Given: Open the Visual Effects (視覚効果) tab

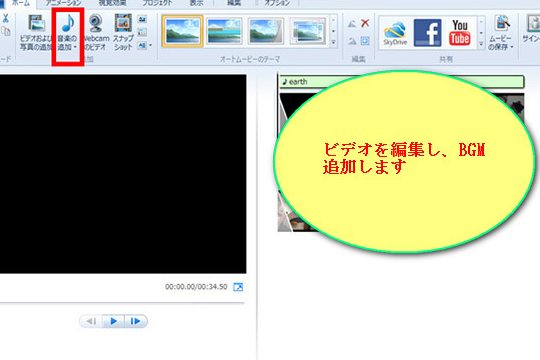Looking at the screenshot, I should coord(112,3).
